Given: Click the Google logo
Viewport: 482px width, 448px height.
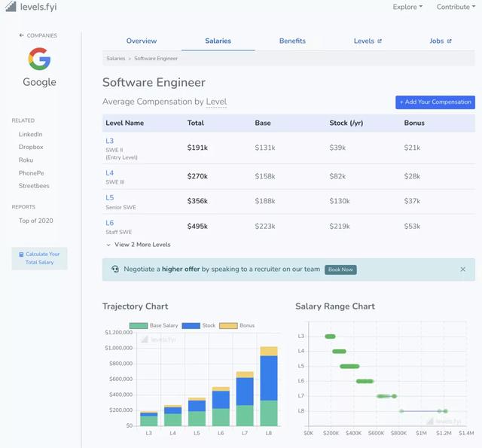Looking at the screenshot, I should pyautogui.click(x=39, y=59).
